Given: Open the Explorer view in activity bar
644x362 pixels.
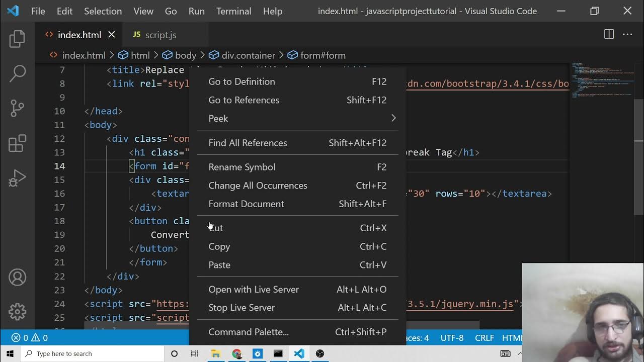Looking at the screenshot, I should click(17, 39).
